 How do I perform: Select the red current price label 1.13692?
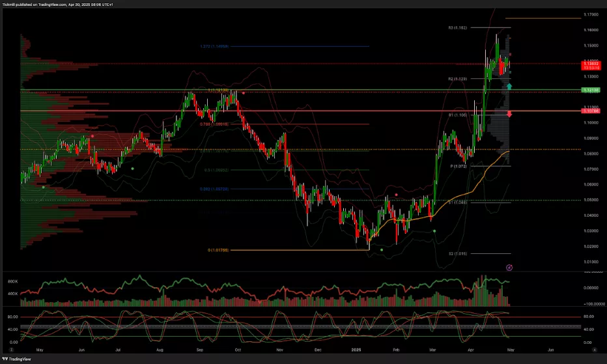[592, 64]
